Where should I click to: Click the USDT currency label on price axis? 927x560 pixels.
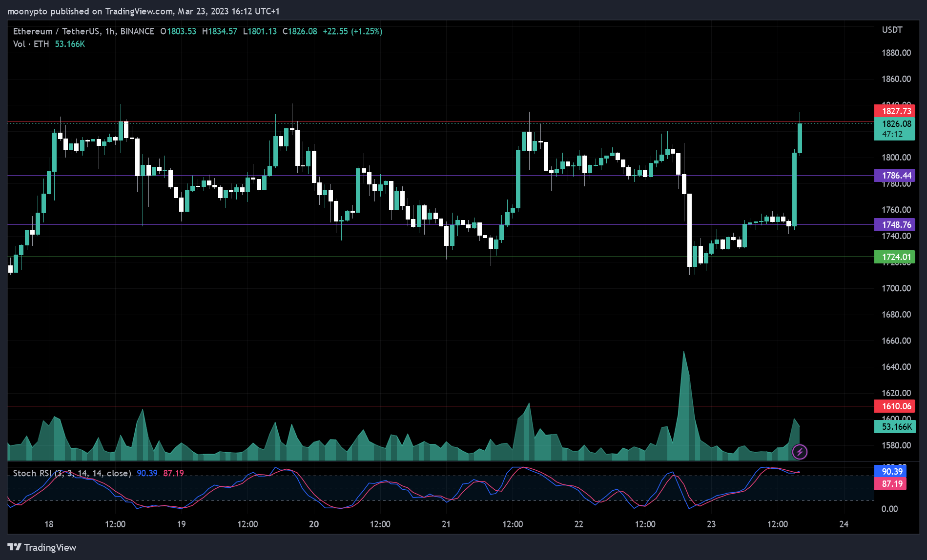pyautogui.click(x=892, y=30)
